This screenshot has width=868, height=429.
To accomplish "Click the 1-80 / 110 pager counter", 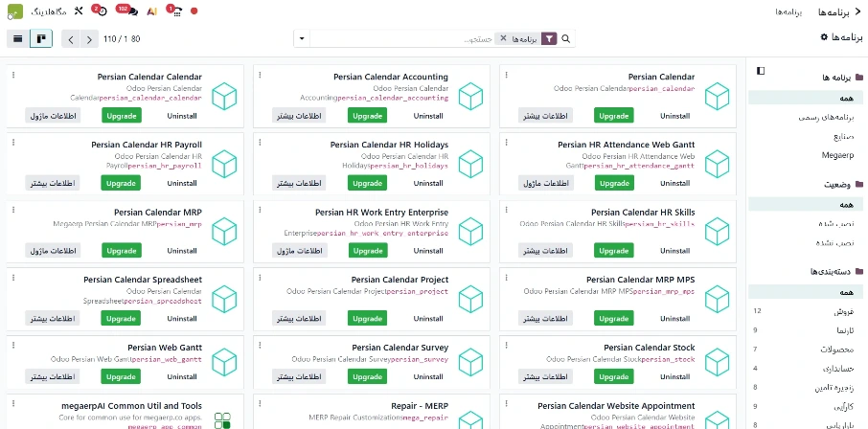I will pyautogui.click(x=122, y=39).
